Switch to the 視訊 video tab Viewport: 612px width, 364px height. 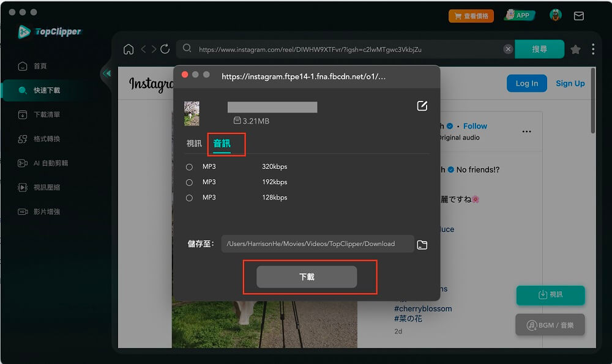click(194, 144)
